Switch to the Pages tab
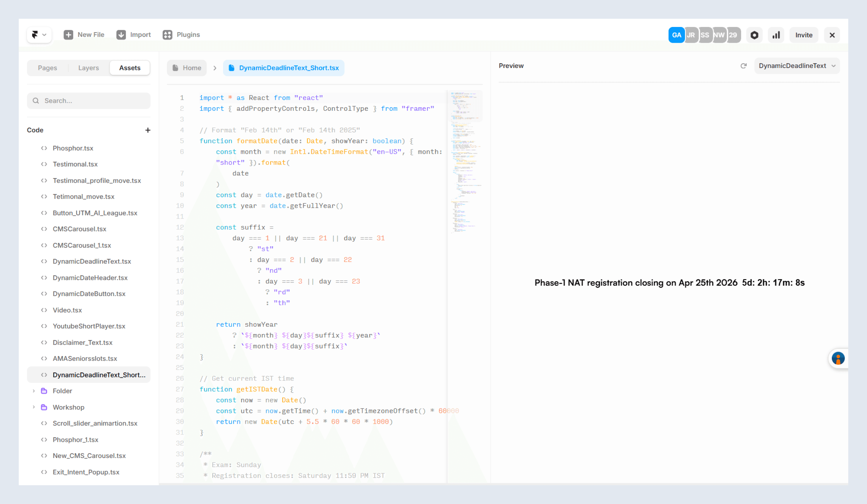The width and height of the screenshot is (867, 504). click(47, 68)
